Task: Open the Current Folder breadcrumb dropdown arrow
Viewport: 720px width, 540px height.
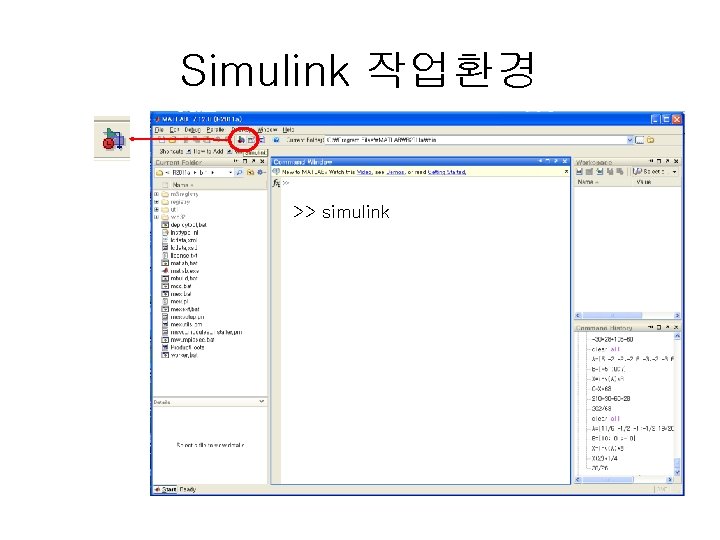Action: pyautogui.click(x=230, y=173)
